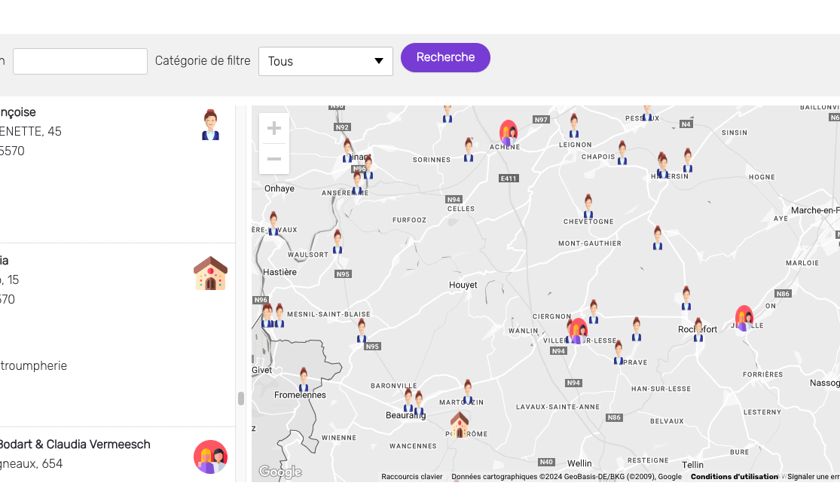
Task: Click the map zoom in plus button
Action: (274, 128)
